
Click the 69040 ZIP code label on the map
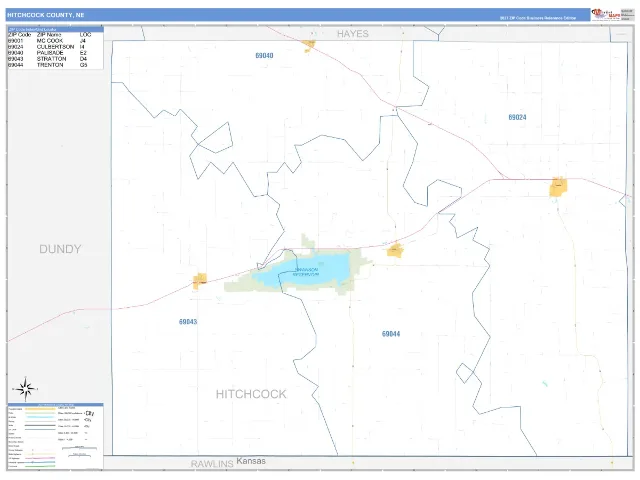pyautogui.click(x=264, y=56)
